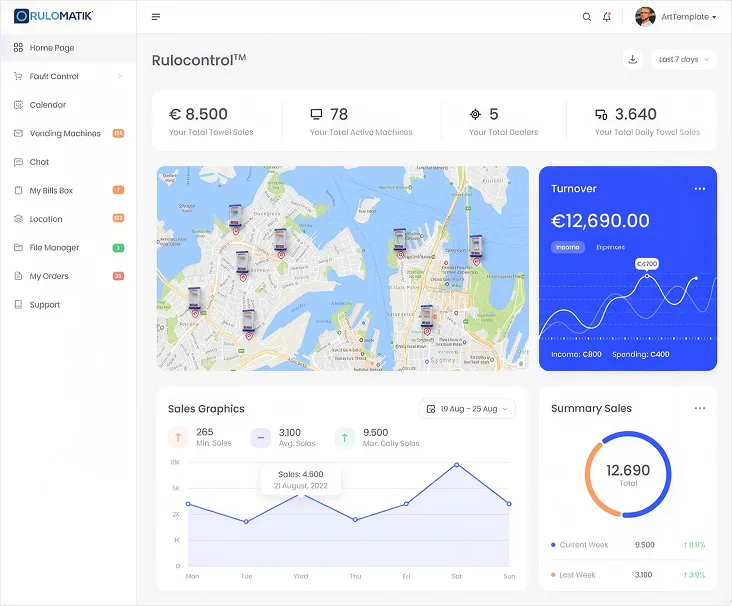Screen dimensions: 732x606
Task: Open Support in sidebar
Action: (x=68, y=305)
